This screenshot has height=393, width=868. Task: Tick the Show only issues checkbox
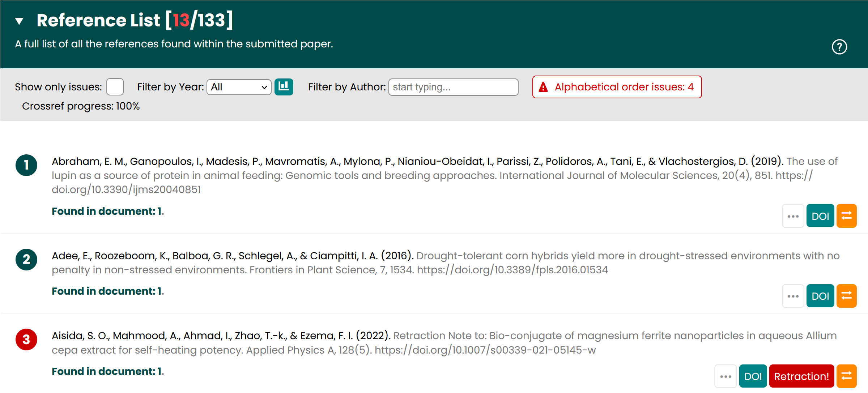pyautogui.click(x=115, y=87)
